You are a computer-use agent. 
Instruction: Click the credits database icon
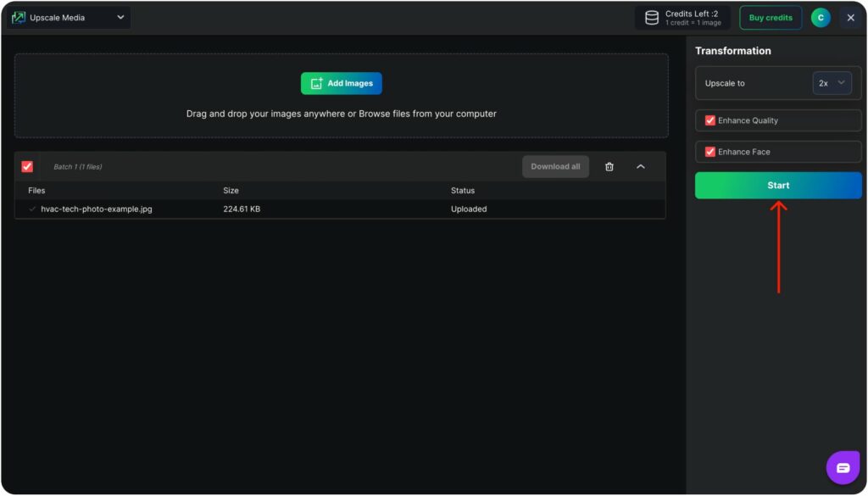[652, 18]
